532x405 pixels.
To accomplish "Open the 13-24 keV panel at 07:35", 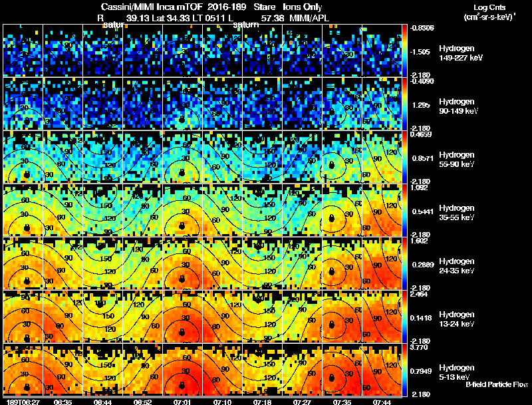I will pos(342,317).
